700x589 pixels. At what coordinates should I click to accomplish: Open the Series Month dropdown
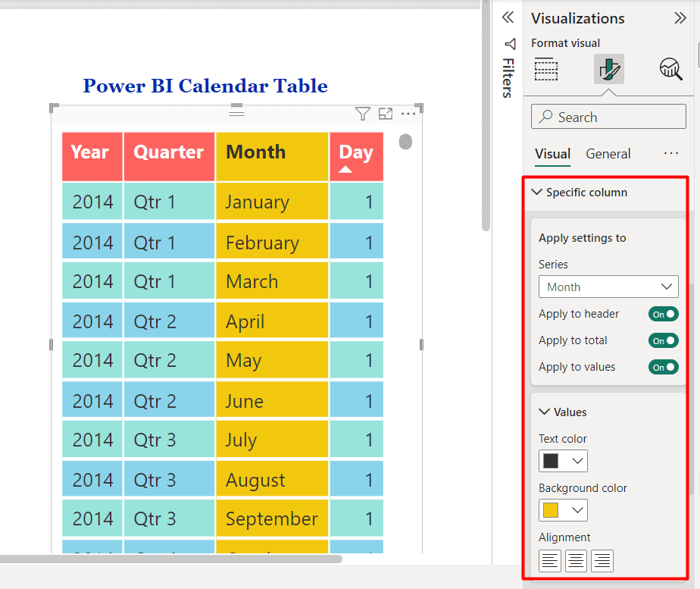(x=608, y=287)
